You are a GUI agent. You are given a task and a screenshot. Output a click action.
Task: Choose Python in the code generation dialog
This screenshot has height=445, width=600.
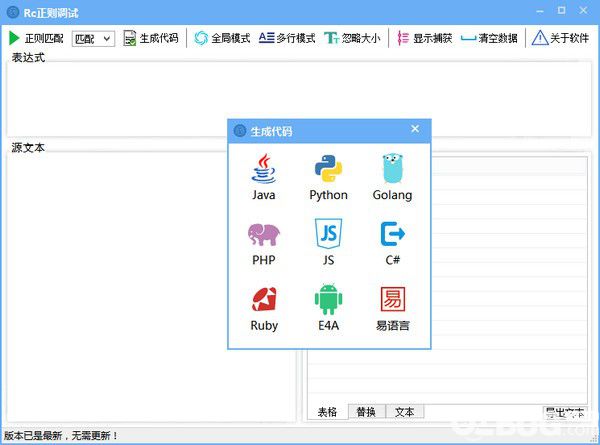tap(328, 168)
